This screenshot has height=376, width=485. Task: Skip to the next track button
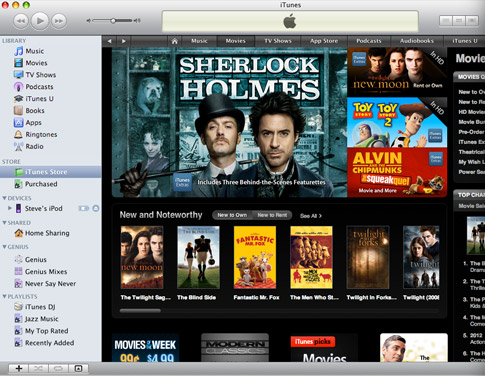(x=59, y=21)
